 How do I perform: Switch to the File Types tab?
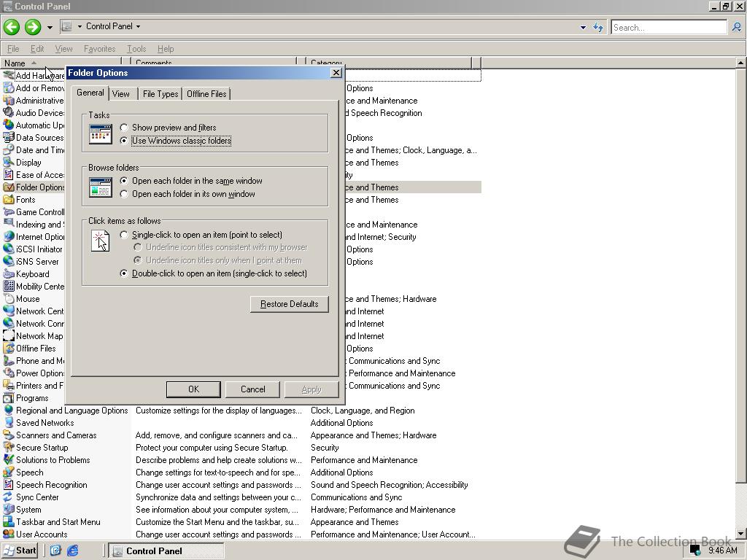(x=160, y=94)
